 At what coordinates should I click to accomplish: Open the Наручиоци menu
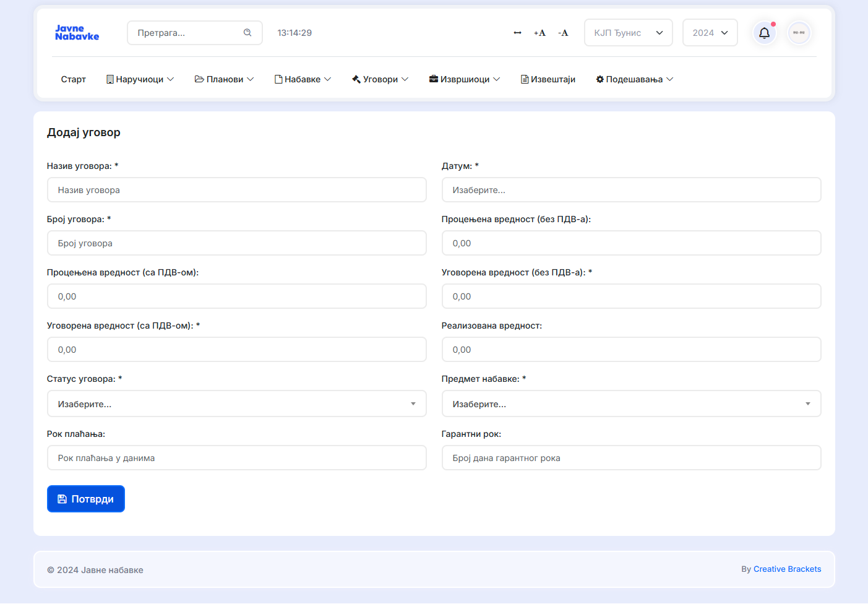pyautogui.click(x=140, y=79)
